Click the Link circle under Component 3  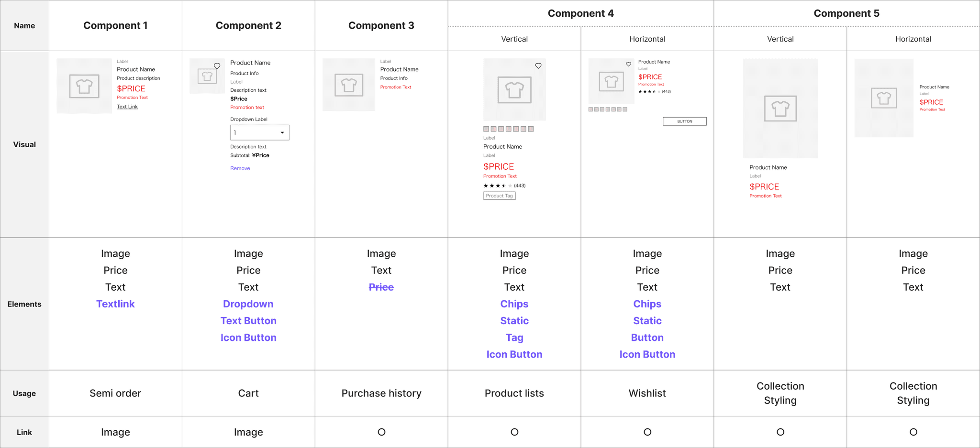point(381,432)
